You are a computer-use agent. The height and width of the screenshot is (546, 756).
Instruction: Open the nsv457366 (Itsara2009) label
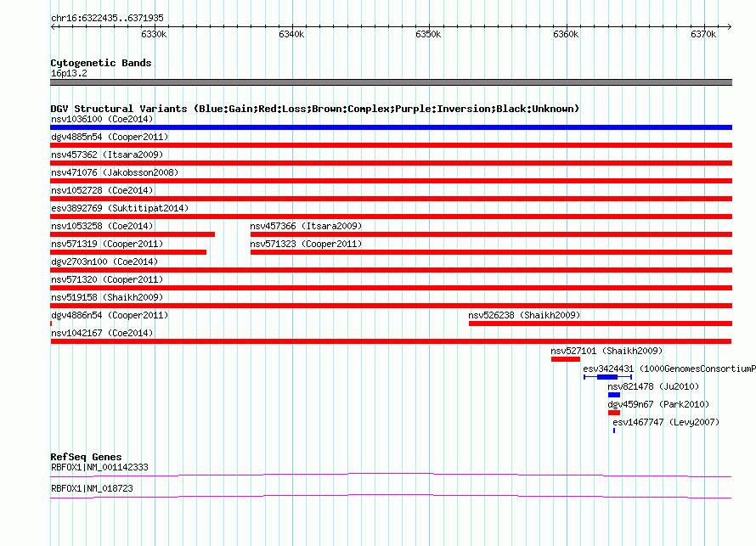306,226
